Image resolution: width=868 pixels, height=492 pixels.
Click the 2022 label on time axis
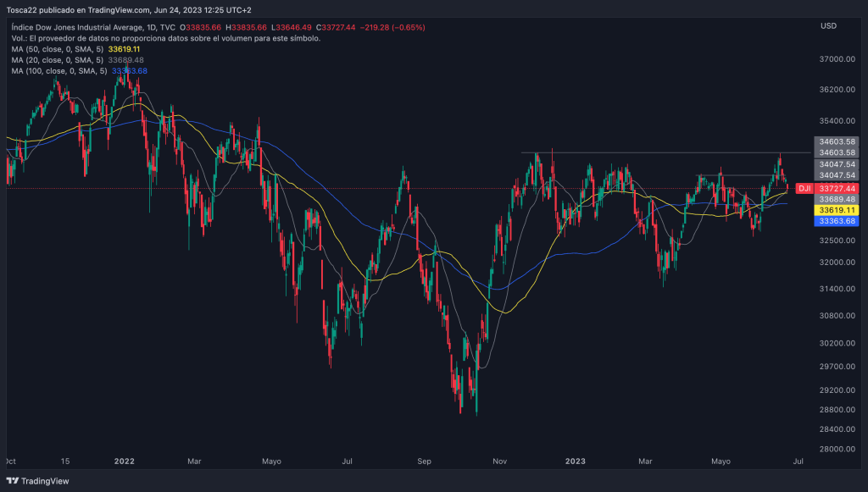point(125,462)
